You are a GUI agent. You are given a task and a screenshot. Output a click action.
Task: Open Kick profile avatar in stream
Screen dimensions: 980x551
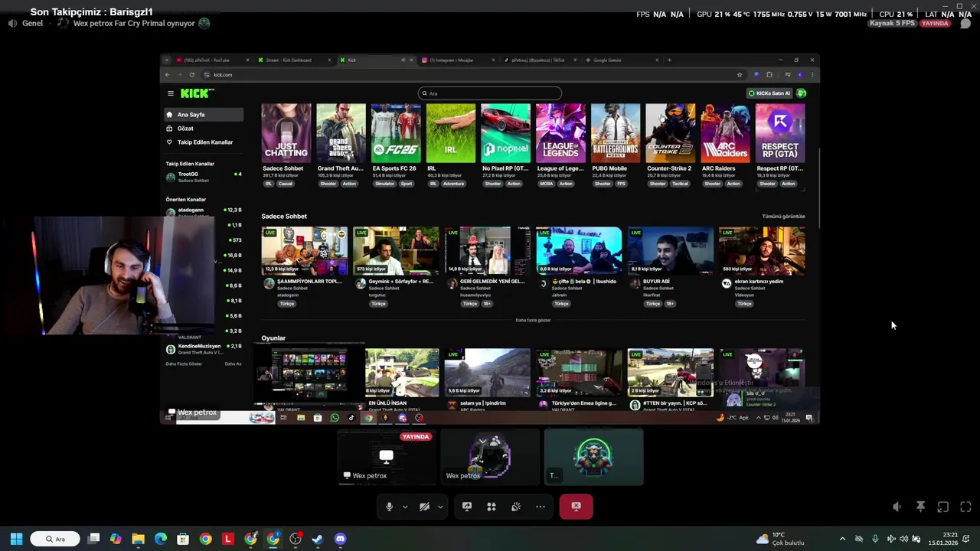pos(802,93)
